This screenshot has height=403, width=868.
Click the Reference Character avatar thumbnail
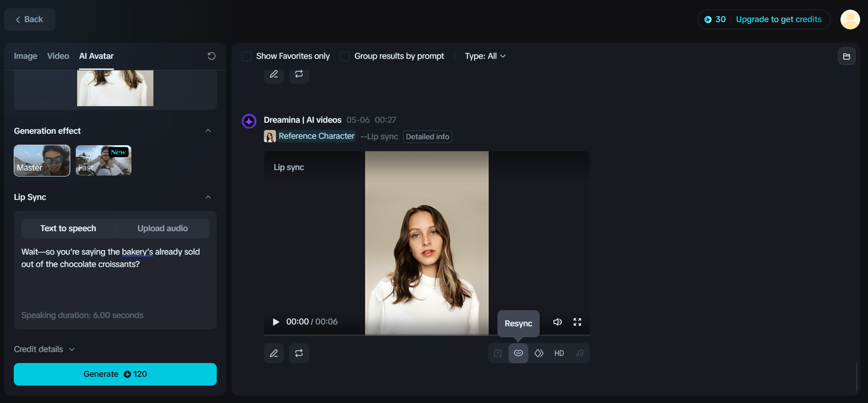click(x=270, y=136)
